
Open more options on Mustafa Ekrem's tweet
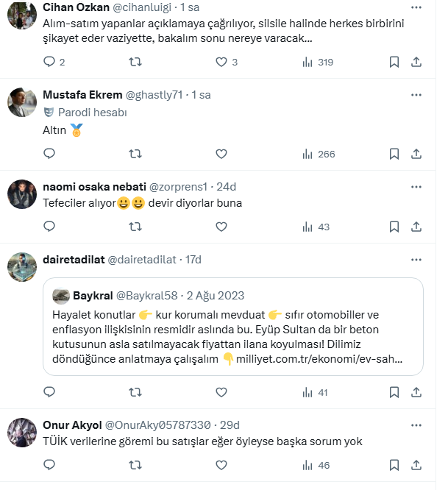tap(416, 96)
